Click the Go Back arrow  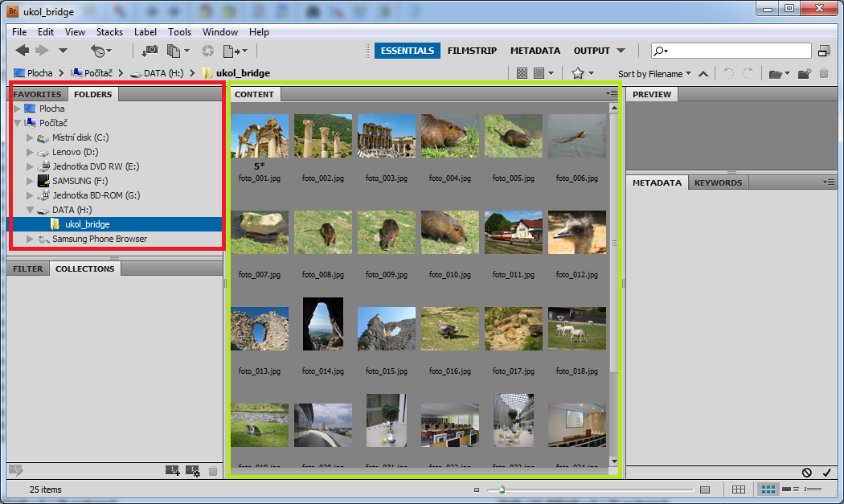pos(22,51)
